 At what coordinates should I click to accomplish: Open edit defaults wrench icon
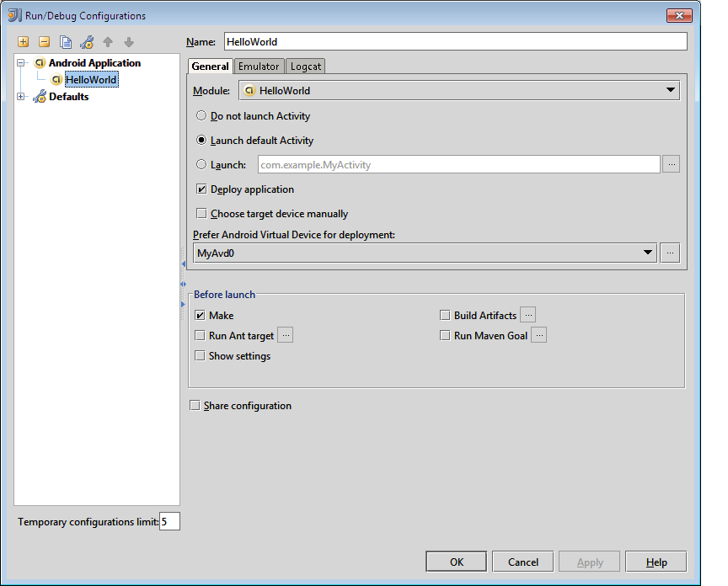click(87, 42)
